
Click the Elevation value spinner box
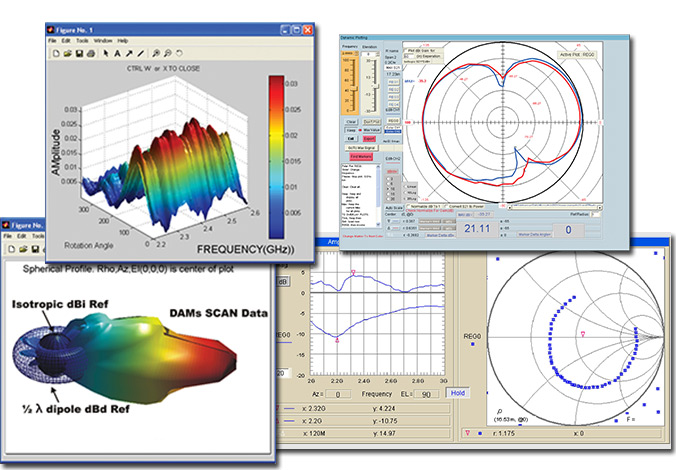370,54
